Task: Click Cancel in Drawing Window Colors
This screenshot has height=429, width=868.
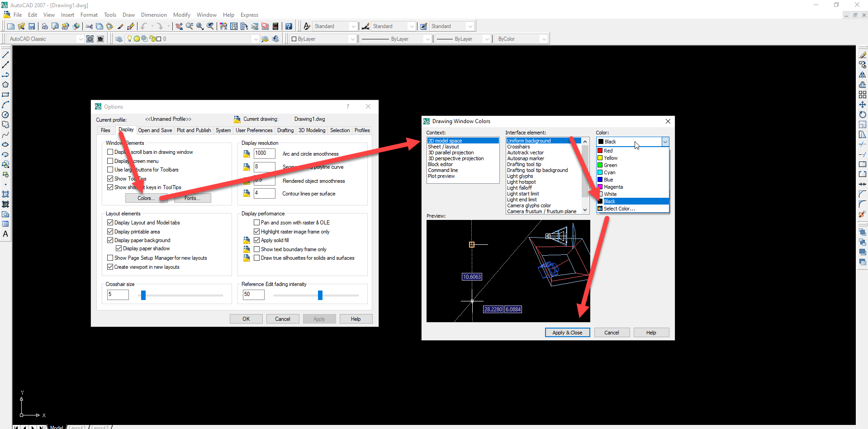Action: pos(612,333)
